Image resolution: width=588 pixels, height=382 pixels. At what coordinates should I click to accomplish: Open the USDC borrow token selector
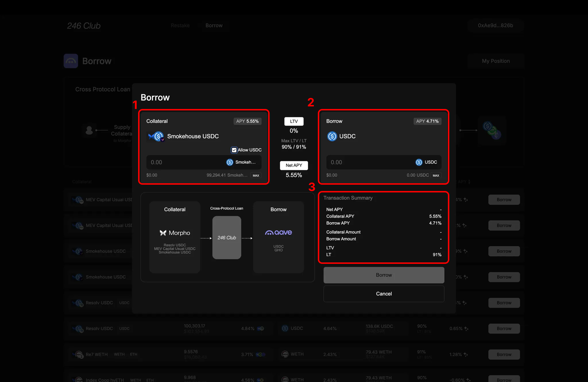pyautogui.click(x=426, y=162)
